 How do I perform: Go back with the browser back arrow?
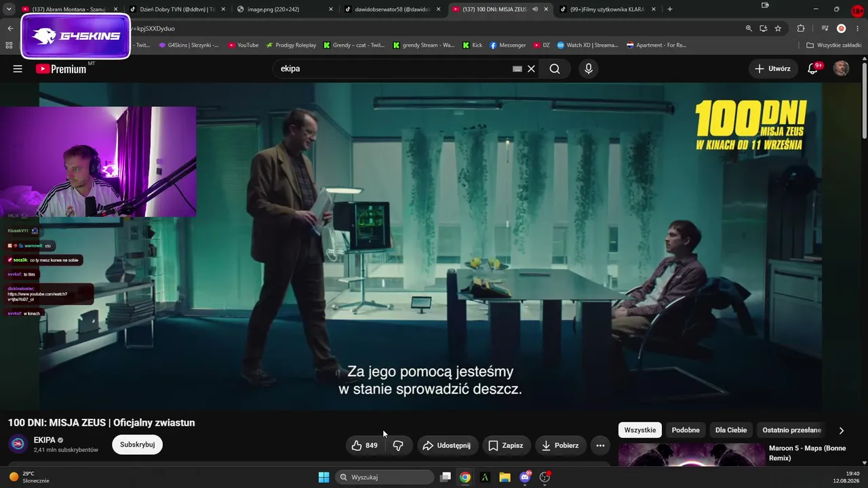tap(10, 28)
